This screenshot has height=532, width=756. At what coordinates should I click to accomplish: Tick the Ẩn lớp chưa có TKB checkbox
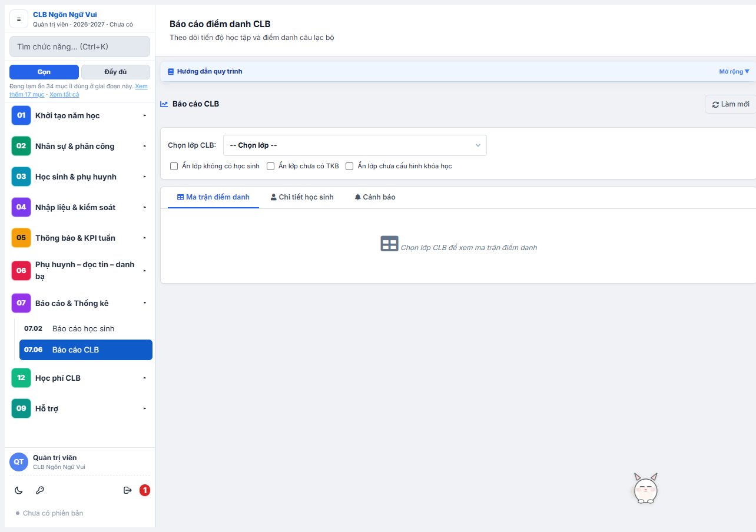(x=270, y=167)
